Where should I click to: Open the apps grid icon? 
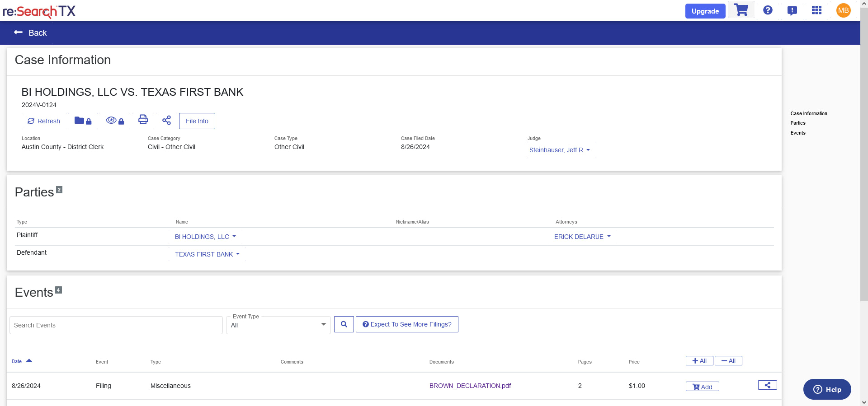(816, 10)
